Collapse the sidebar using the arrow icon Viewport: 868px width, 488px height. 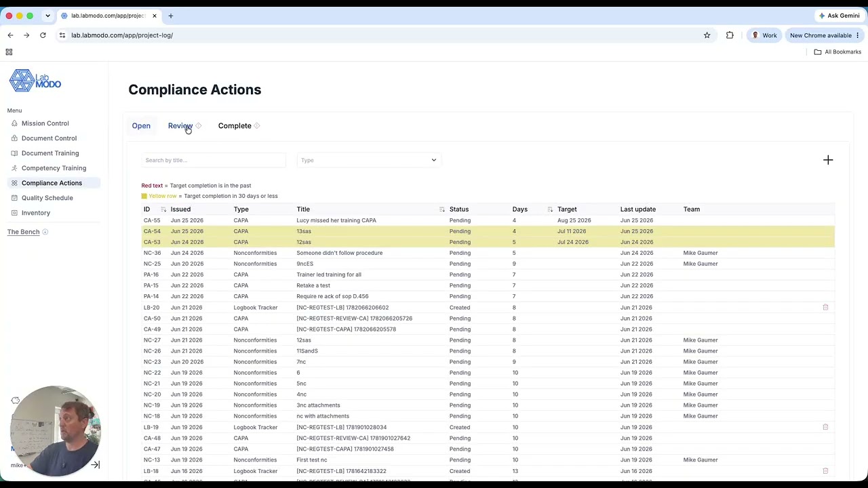point(95,465)
